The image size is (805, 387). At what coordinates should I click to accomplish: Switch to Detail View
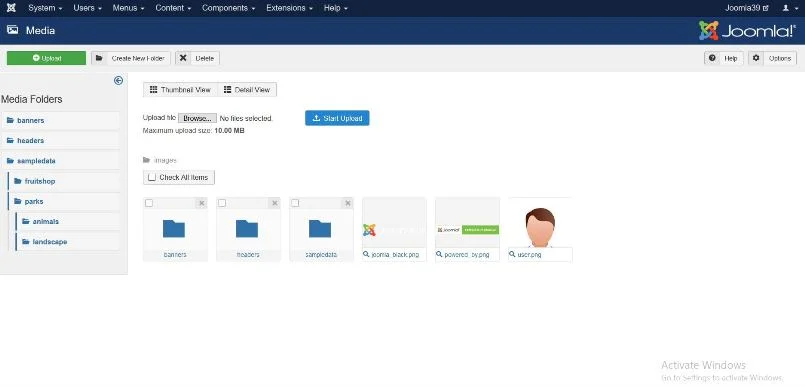pyautogui.click(x=247, y=89)
